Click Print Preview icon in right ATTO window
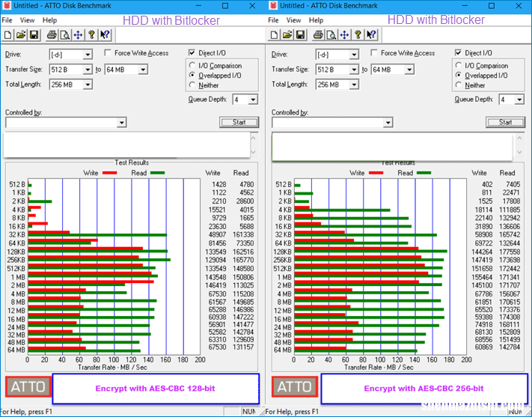Viewport: 532px width, 417px height. click(331, 34)
